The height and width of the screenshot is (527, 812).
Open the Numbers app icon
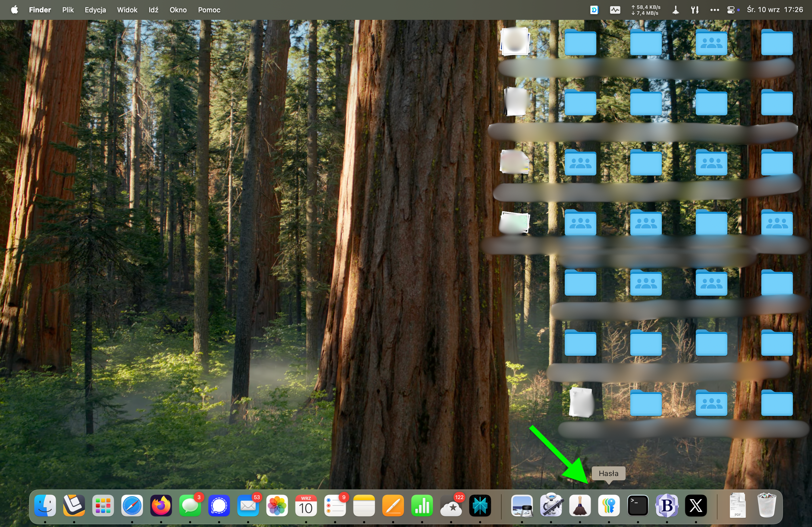coord(422,505)
